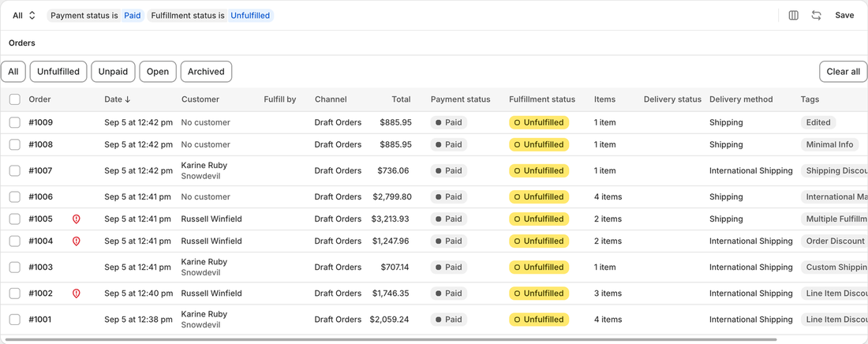Edit the Fulfillment status is Unfulfilled filter

[211, 16]
